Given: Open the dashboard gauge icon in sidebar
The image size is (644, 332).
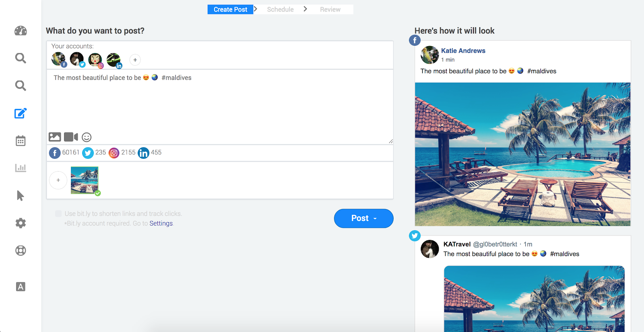Looking at the screenshot, I should [x=21, y=31].
